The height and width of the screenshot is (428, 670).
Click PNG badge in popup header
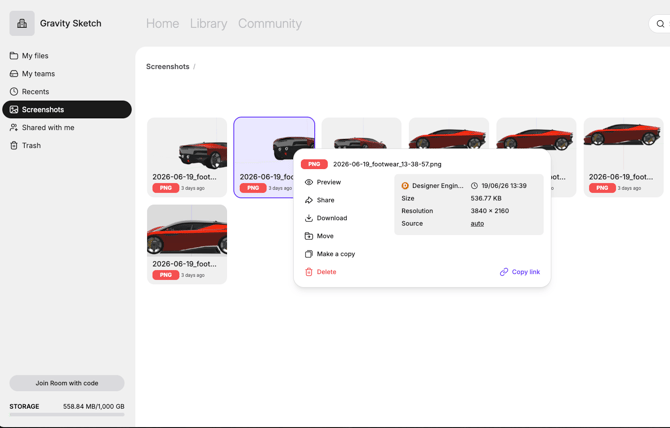[314, 164]
